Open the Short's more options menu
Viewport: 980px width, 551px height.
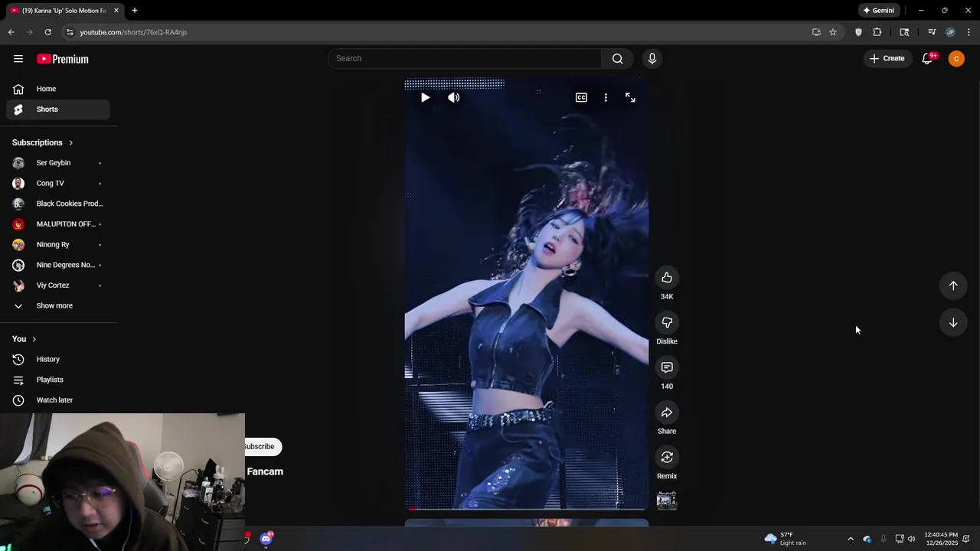click(606, 98)
